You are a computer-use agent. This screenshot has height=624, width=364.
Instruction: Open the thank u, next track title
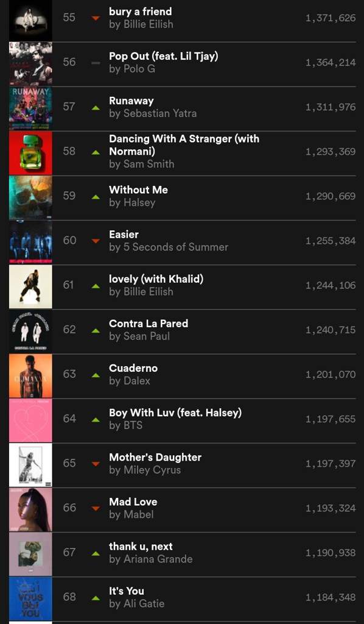pyautogui.click(x=141, y=547)
